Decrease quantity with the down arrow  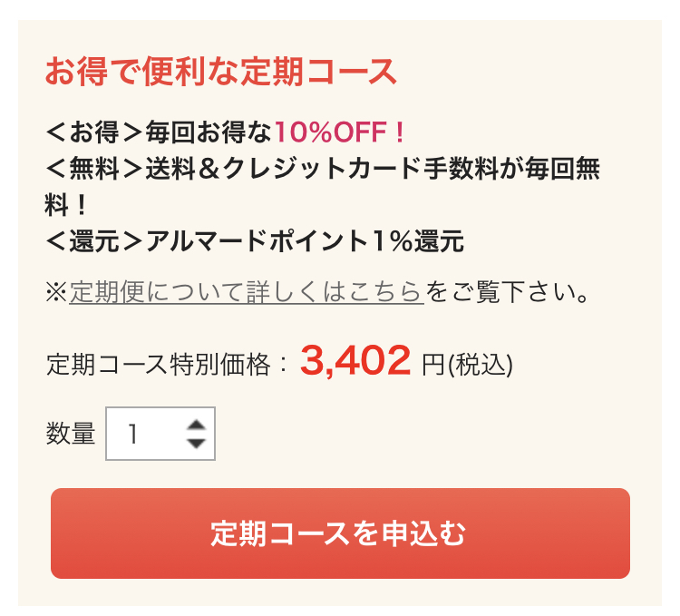click(196, 444)
